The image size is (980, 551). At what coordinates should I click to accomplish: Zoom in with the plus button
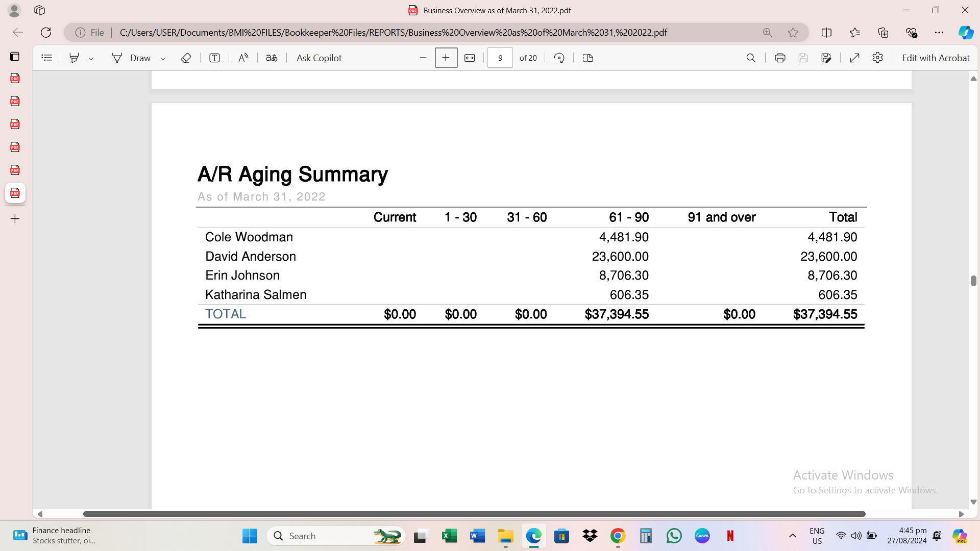click(446, 58)
